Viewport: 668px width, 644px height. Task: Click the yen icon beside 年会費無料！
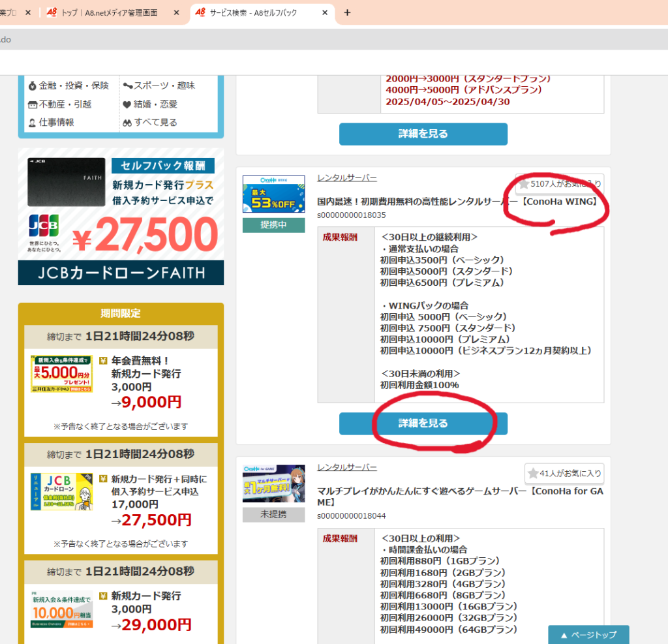[x=103, y=361]
